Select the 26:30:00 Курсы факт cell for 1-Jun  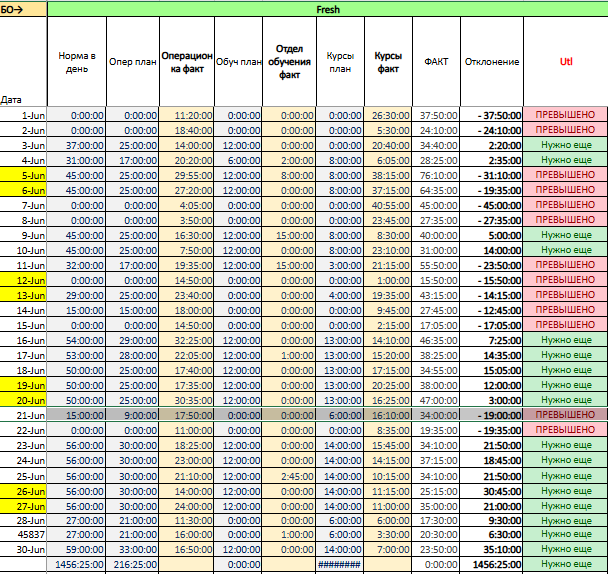coord(388,115)
